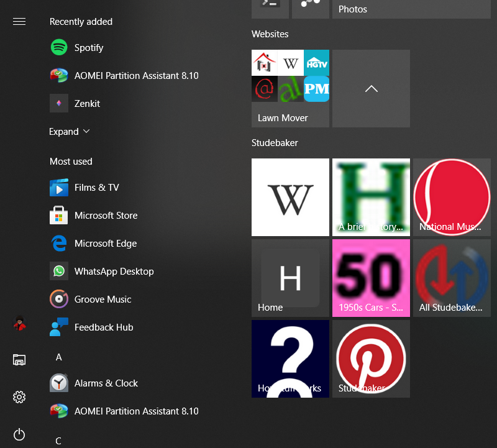Launch the Microsoft Store icon

click(59, 215)
